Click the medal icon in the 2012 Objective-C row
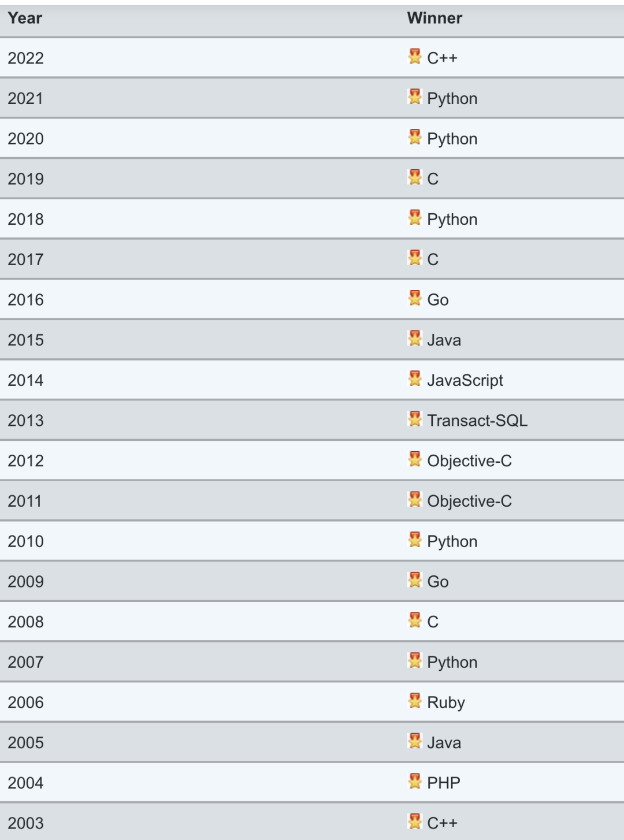624x840 pixels. [x=415, y=459]
